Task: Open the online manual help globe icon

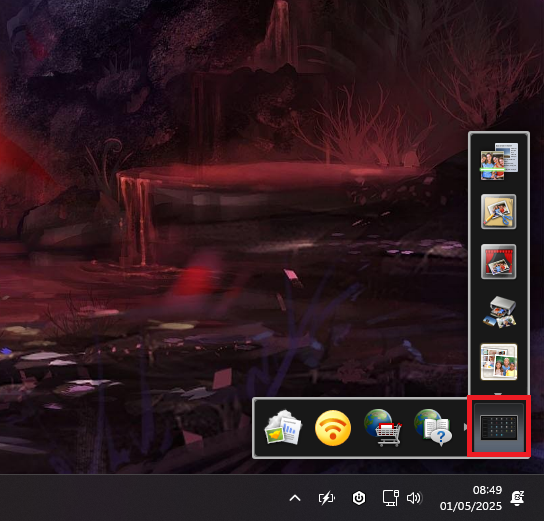Action: point(433,427)
